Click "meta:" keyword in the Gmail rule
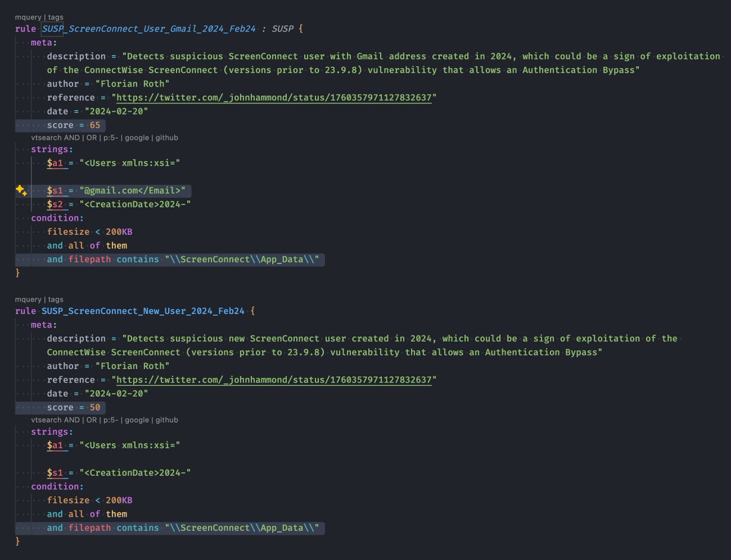The image size is (731, 560). 44,43
